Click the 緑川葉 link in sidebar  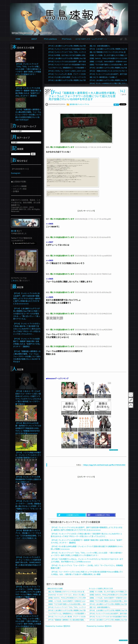pyautogui.click(x=14, y=231)
